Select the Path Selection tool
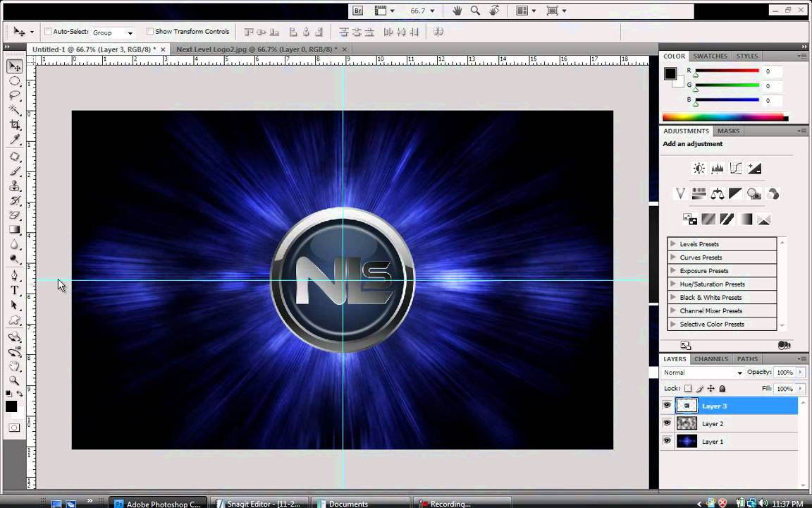This screenshot has width=812, height=508. tap(15, 306)
